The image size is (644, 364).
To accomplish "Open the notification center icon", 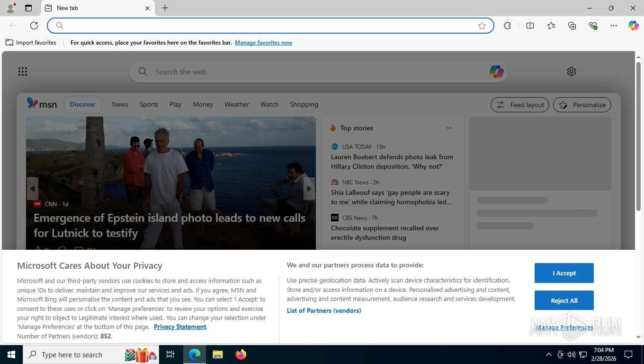I will (x=628, y=355).
